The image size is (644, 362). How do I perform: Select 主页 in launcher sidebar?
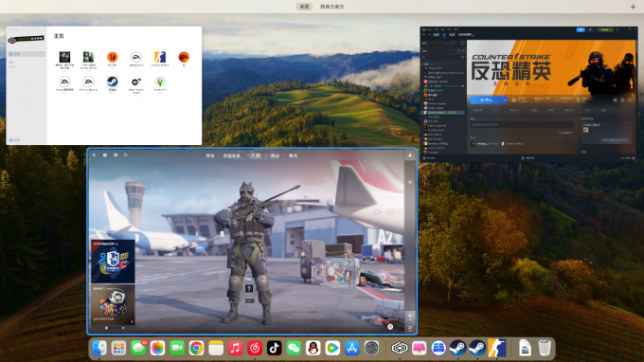coord(27,54)
